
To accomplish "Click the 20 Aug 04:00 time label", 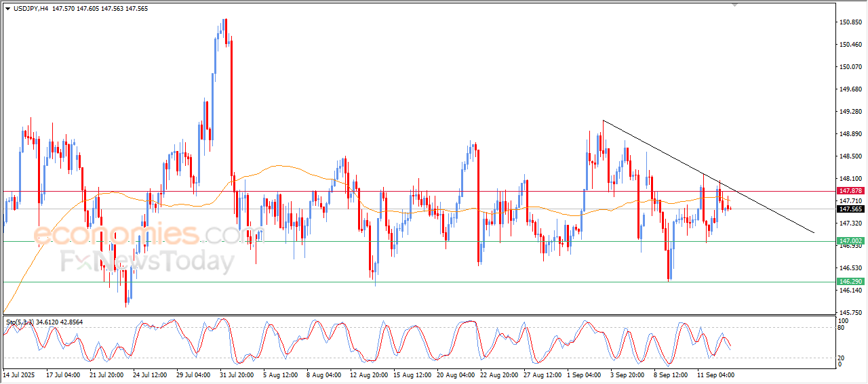I will [x=455, y=375].
